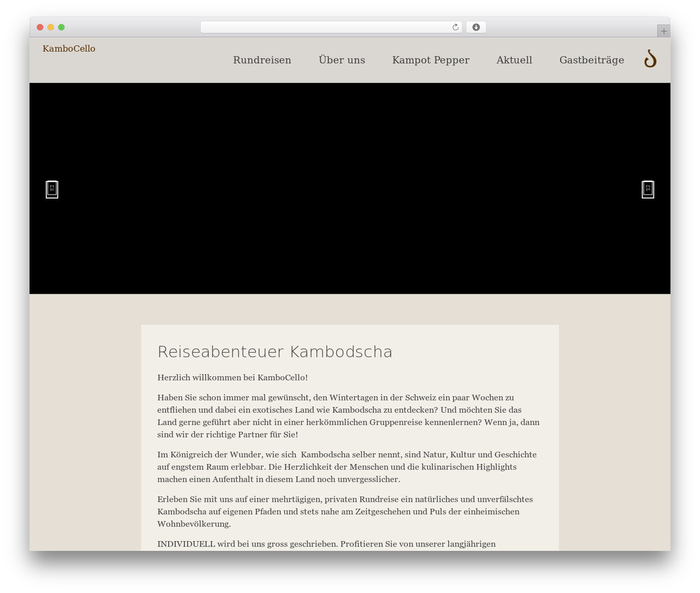The height and width of the screenshot is (593, 700).
Task: Reload the page using refresh icon
Action: pos(456,27)
